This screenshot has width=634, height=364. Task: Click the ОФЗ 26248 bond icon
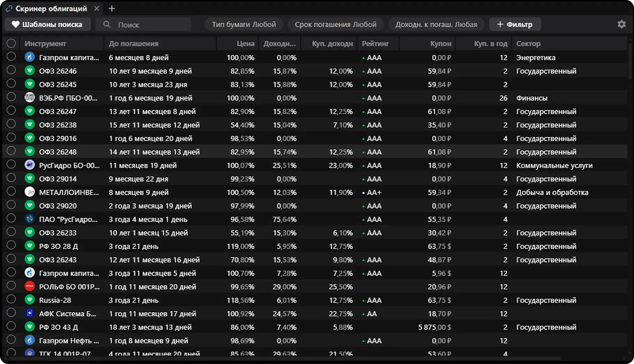(30, 151)
